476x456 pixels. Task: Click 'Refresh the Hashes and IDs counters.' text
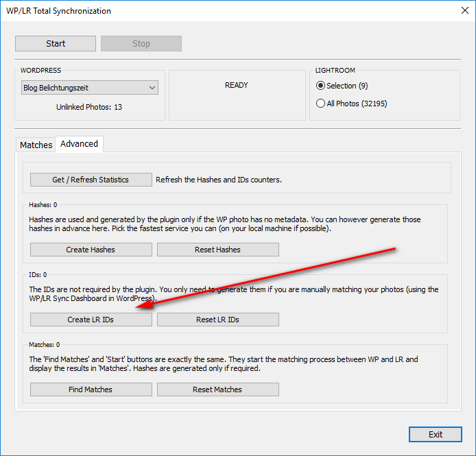point(219,180)
